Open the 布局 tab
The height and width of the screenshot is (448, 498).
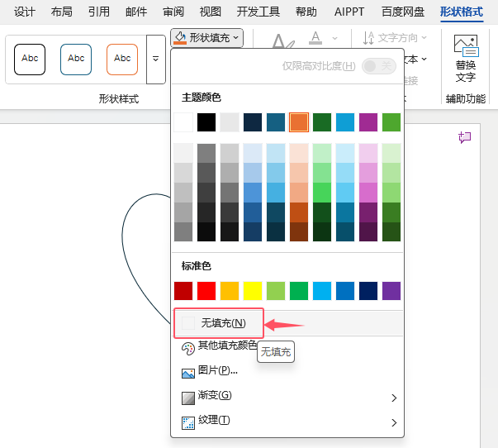(x=62, y=12)
